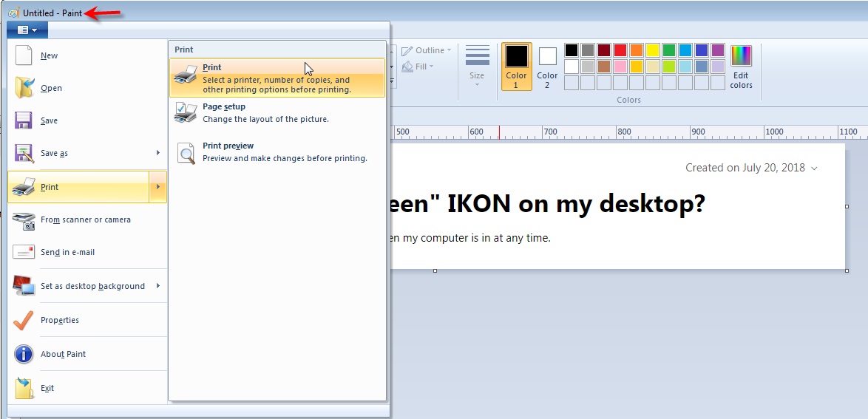The width and height of the screenshot is (868, 419).
Task: Pick the red color swatch
Action: (x=620, y=50)
